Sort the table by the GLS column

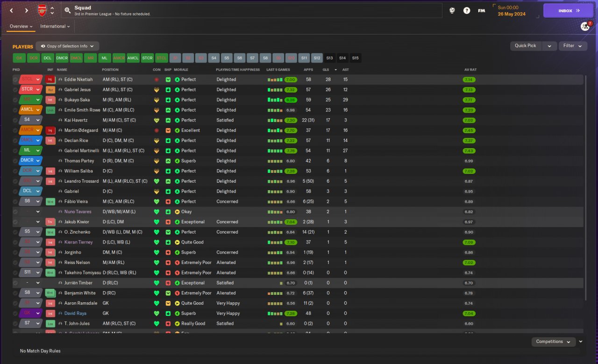[x=326, y=70]
